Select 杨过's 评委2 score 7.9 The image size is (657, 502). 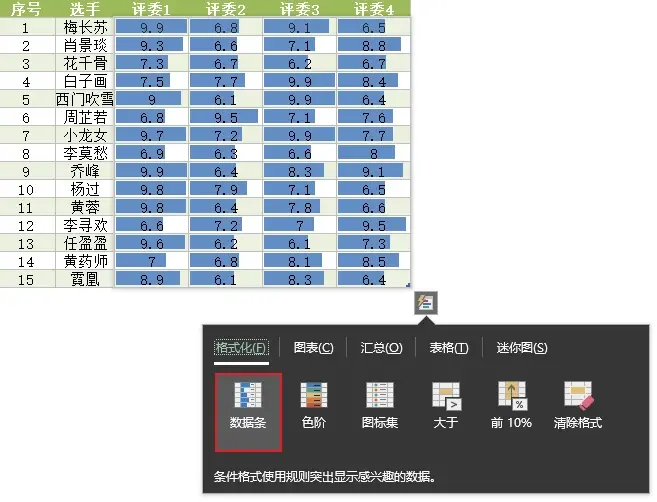coord(225,189)
